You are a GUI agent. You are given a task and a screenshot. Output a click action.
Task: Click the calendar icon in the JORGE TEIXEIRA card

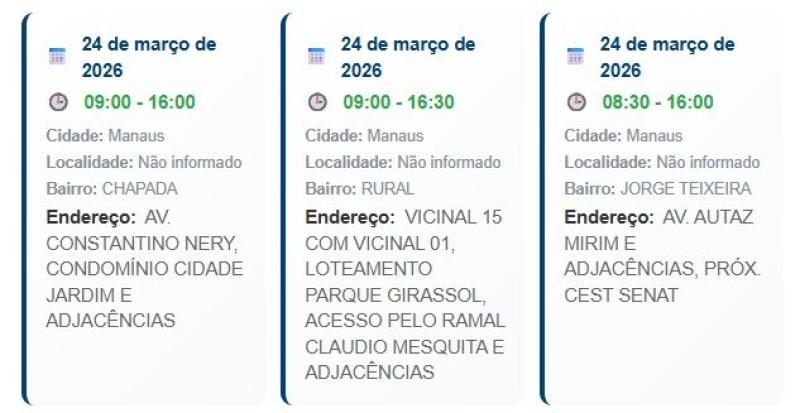point(575,57)
